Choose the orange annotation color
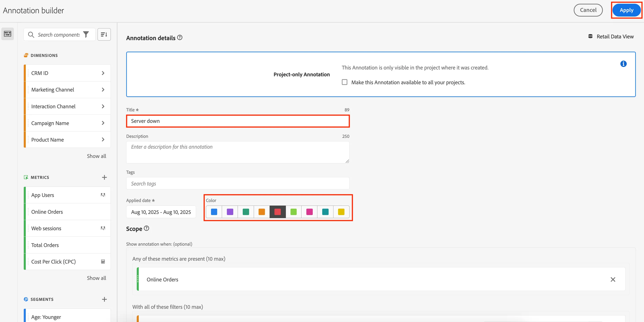Viewport: 644px width, 322px height. coord(261,212)
